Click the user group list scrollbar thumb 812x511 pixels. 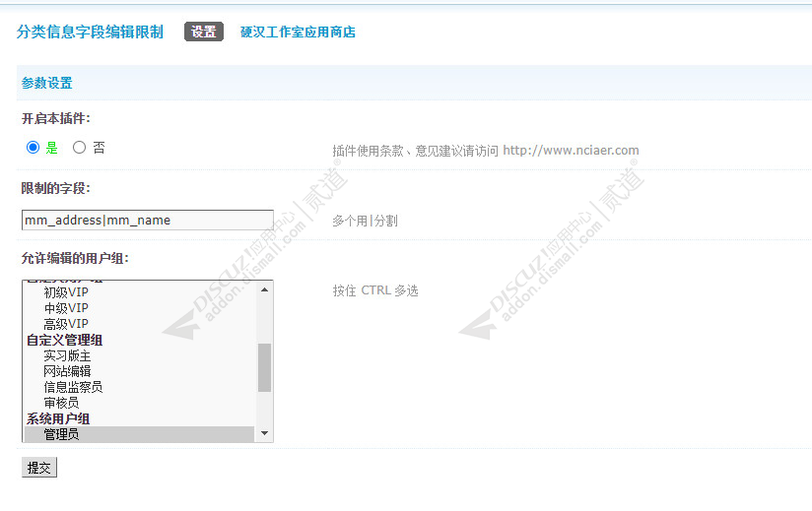point(265,367)
